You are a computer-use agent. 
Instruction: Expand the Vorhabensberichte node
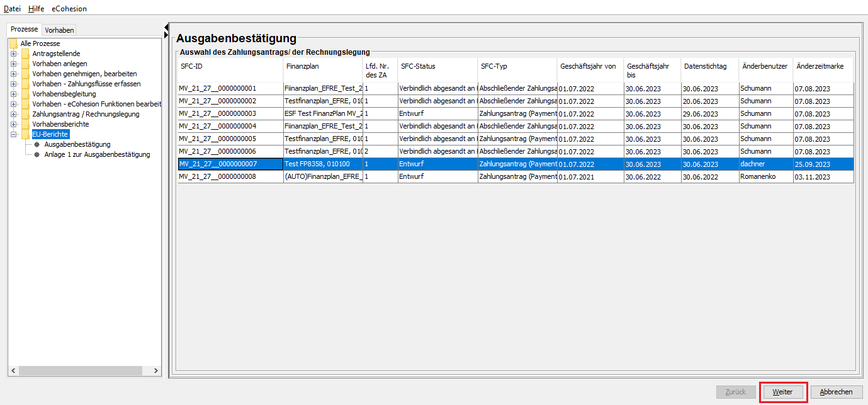pos(13,124)
